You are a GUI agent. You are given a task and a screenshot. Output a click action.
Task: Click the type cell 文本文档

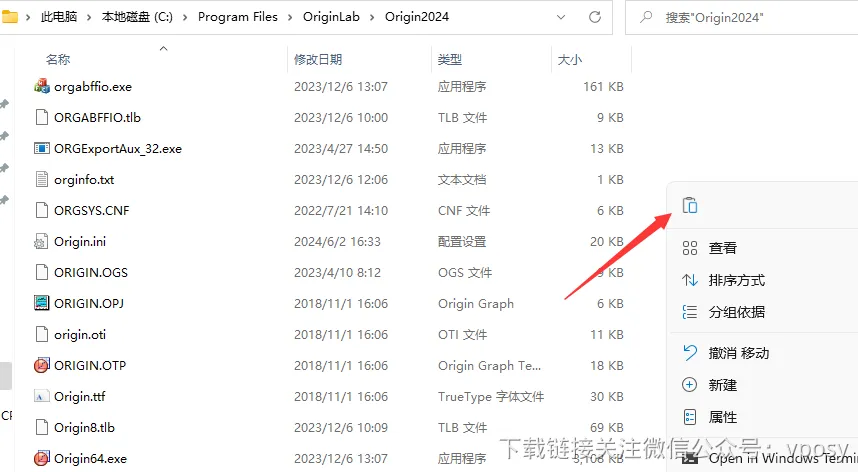(462, 179)
